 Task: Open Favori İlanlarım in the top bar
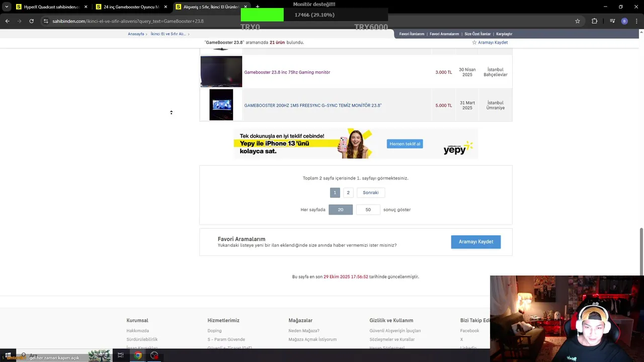tap(412, 34)
